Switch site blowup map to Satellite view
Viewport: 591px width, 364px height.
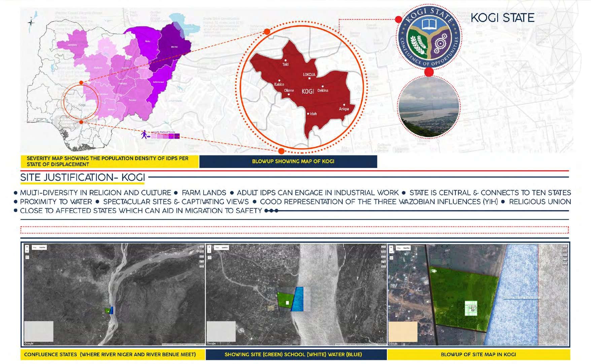[406, 248]
